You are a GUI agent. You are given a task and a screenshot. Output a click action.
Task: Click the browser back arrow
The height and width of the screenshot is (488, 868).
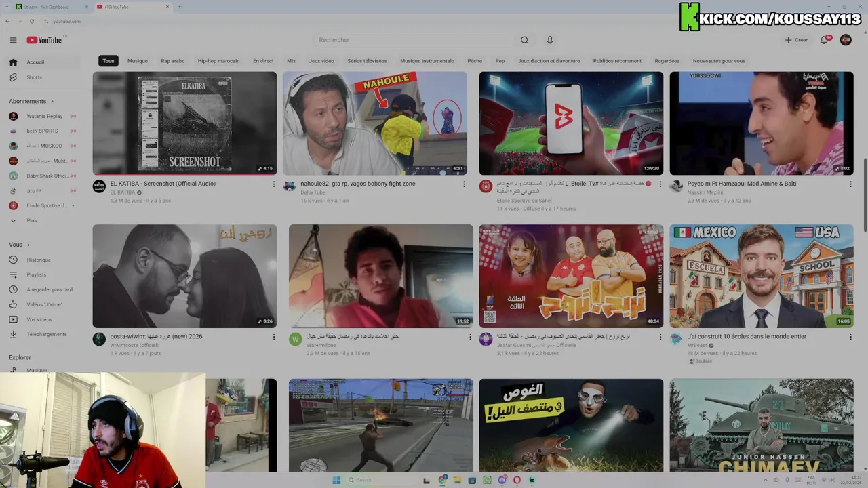pos(7,21)
